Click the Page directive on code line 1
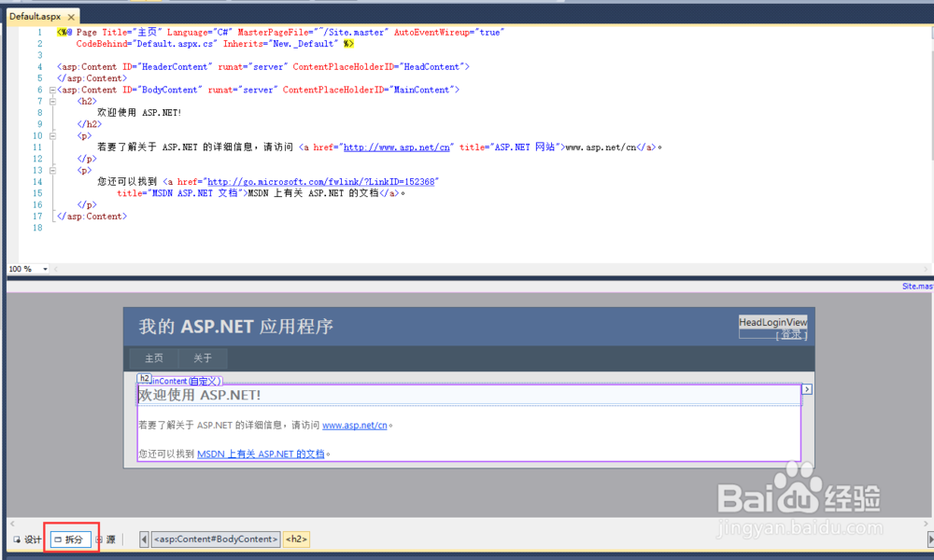 click(280, 33)
